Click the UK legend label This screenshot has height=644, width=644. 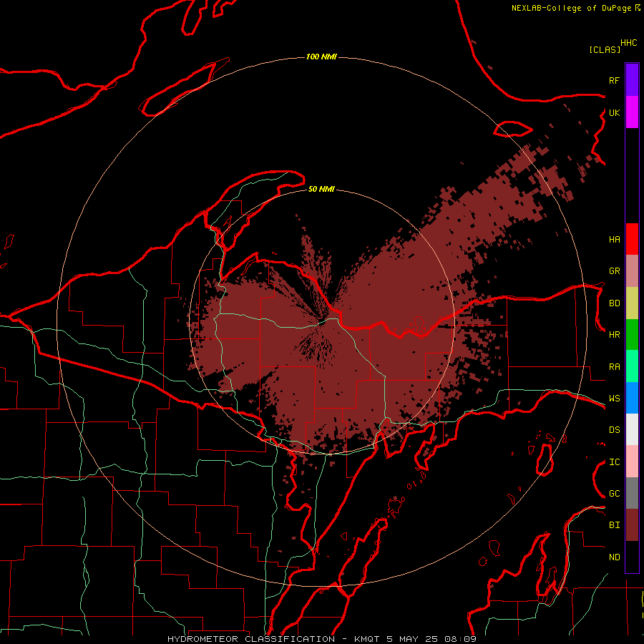click(615, 112)
